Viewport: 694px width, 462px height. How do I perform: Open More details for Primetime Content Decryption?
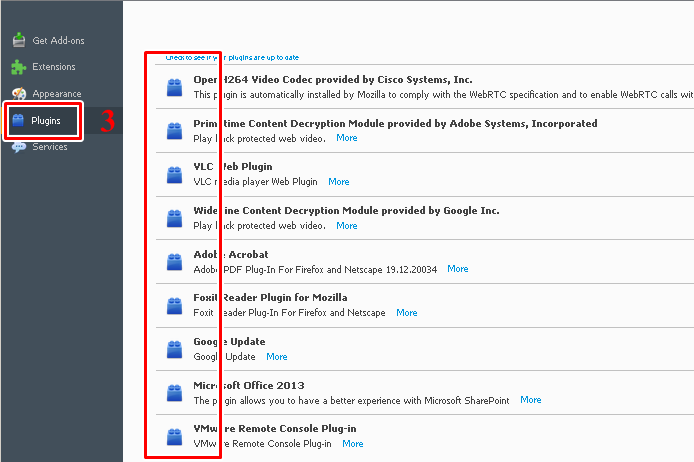coord(347,138)
